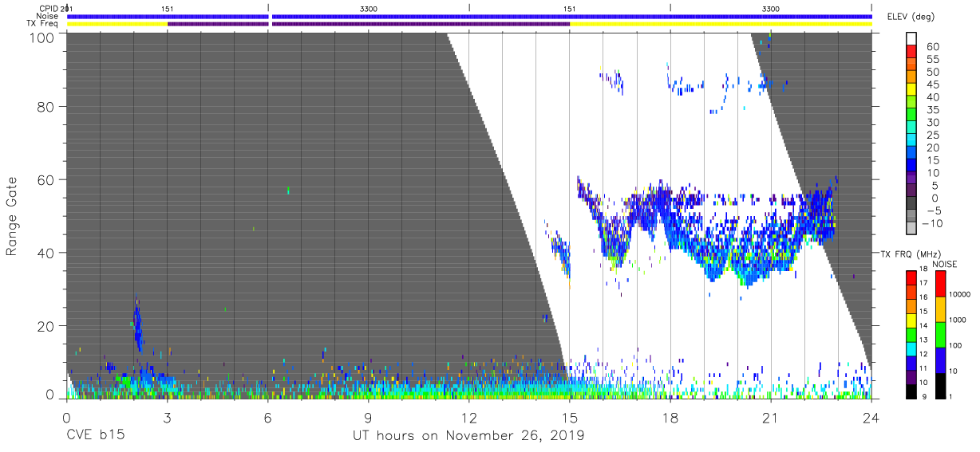The image size is (980, 452).
Task: Pick the red top segment of the TX FRQ bar
Action: click(911, 277)
